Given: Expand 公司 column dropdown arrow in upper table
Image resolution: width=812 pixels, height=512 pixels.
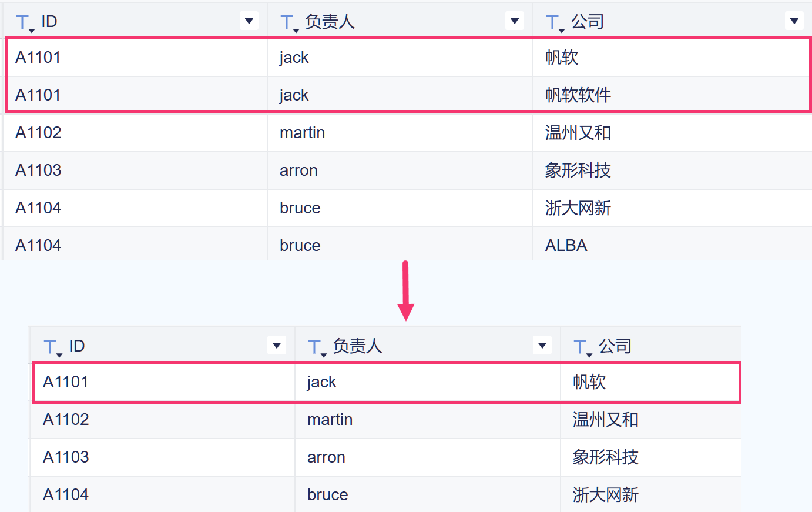Looking at the screenshot, I should click(794, 22).
